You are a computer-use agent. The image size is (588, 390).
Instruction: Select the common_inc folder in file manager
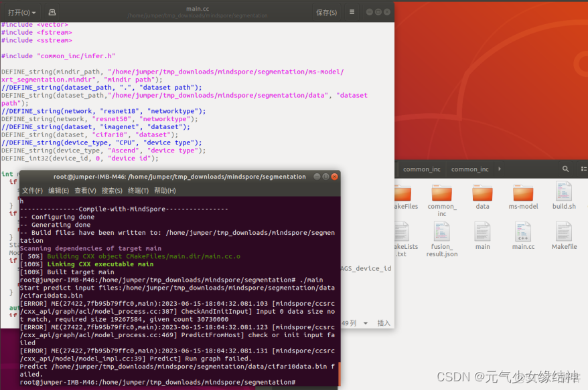tap(441, 200)
